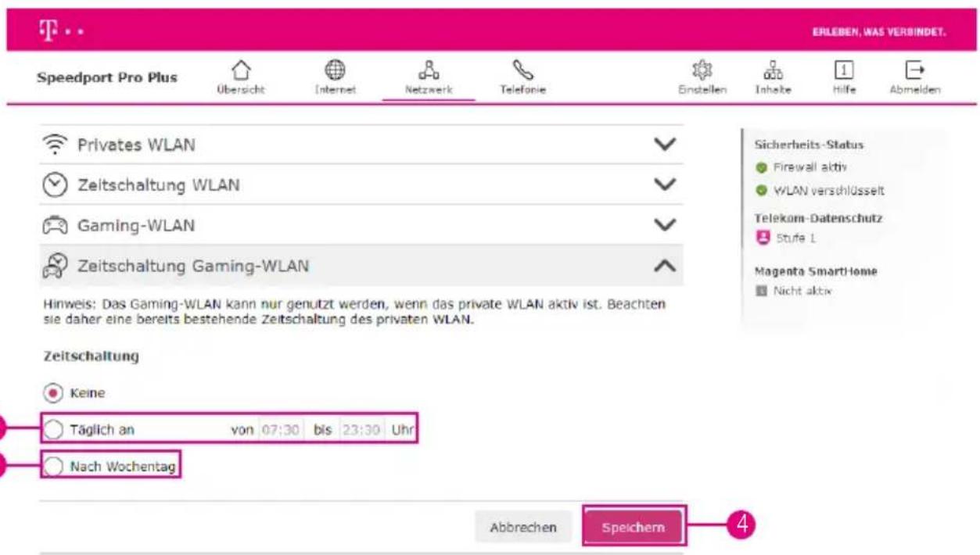
Task: Click the Zeitschaltung bold subheading
Action: 91,356
